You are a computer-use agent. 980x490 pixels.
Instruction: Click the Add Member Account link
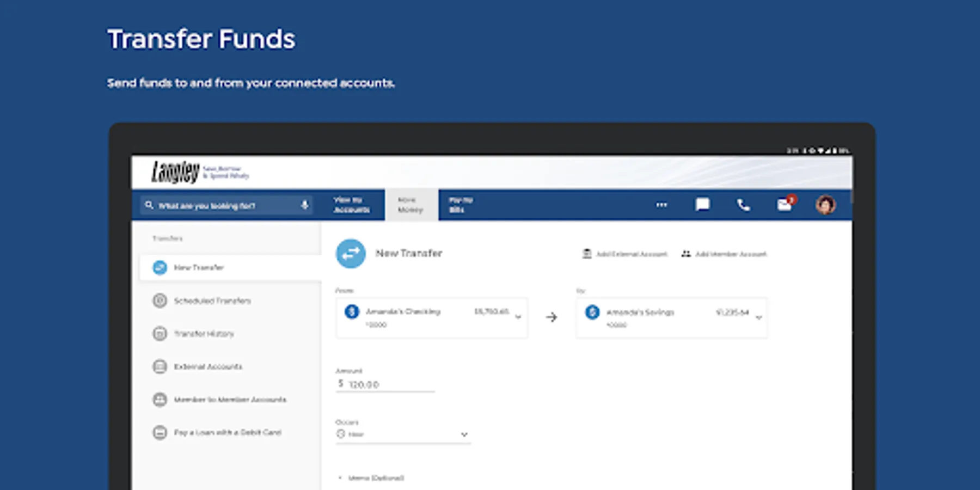click(724, 254)
